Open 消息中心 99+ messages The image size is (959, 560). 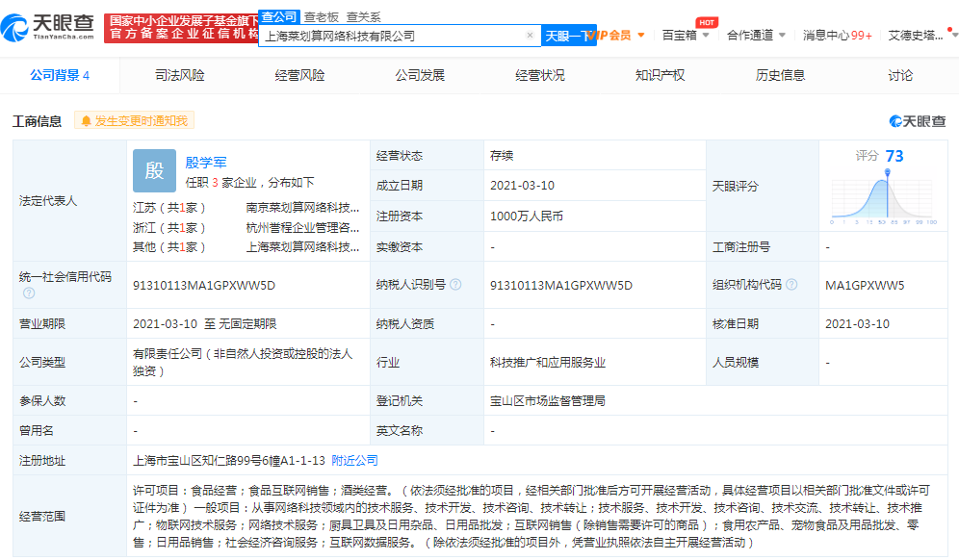pos(838,36)
